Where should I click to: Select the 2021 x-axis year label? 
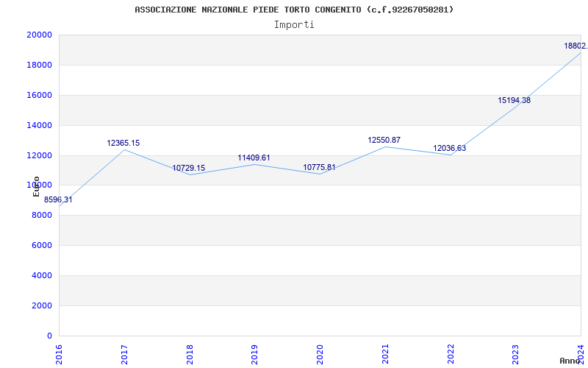click(385, 353)
